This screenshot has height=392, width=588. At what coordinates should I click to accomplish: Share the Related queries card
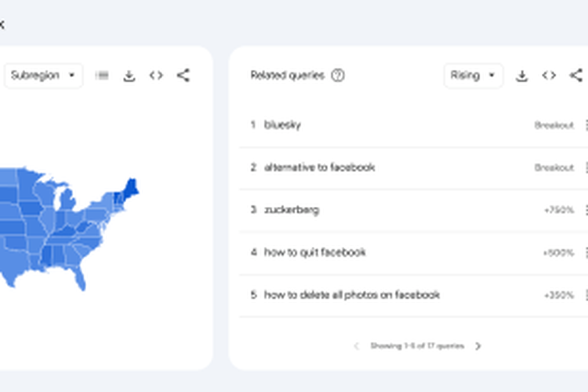[x=575, y=76]
